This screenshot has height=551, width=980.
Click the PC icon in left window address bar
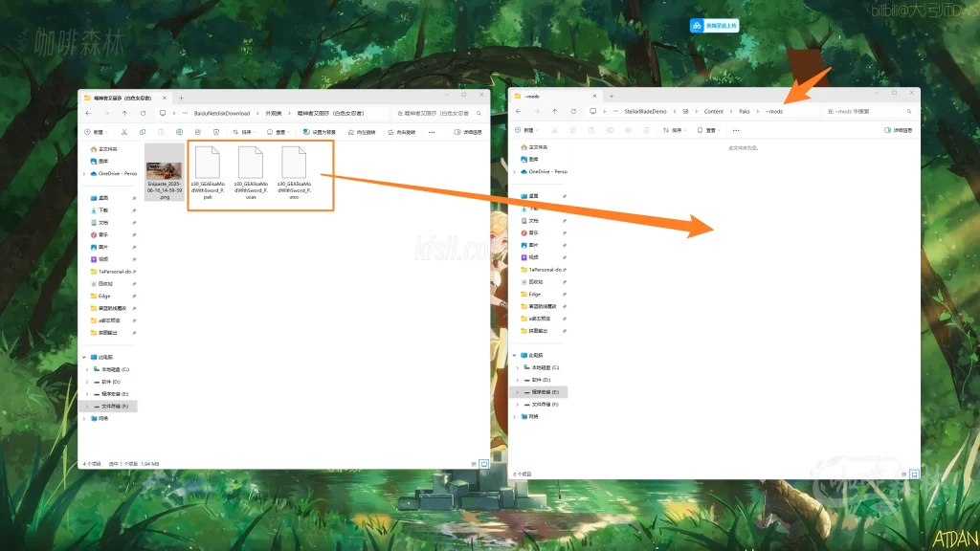[x=163, y=113]
